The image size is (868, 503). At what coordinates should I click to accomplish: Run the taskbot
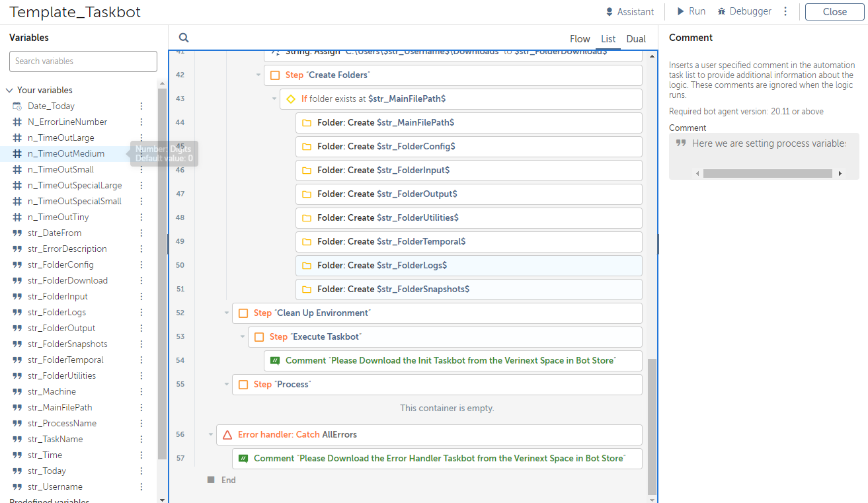point(691,12)
